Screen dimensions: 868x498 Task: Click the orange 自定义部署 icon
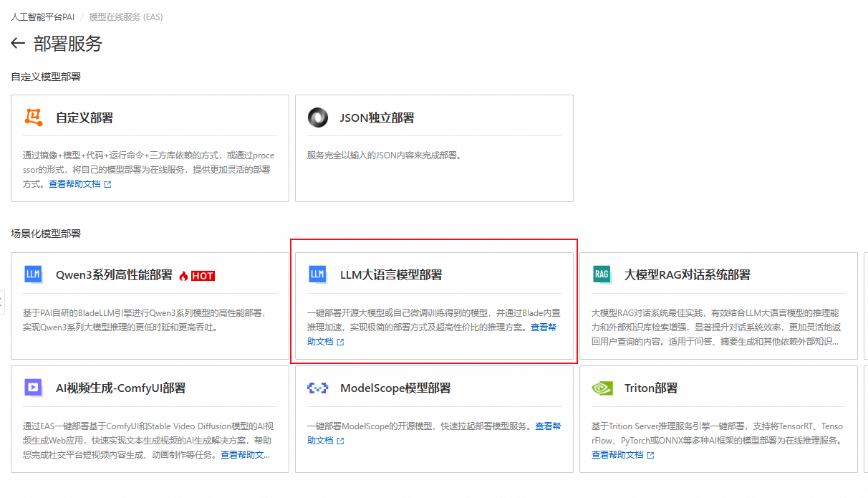click(x=34, y=118)
